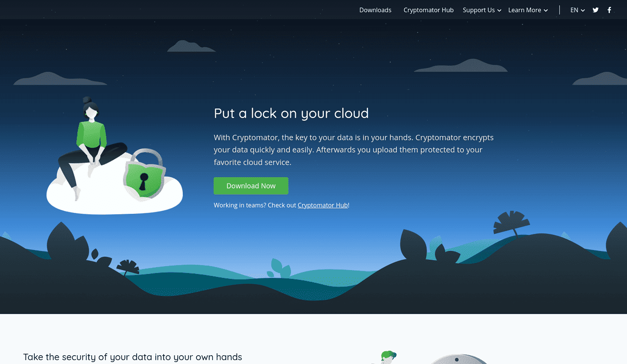Expand the Learn More dropdown menu

pos(528,10)
